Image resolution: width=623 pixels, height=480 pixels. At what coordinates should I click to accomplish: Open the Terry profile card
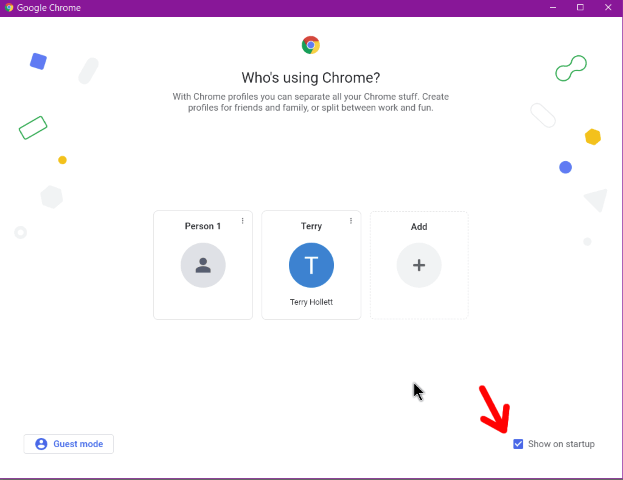(311, 265)
